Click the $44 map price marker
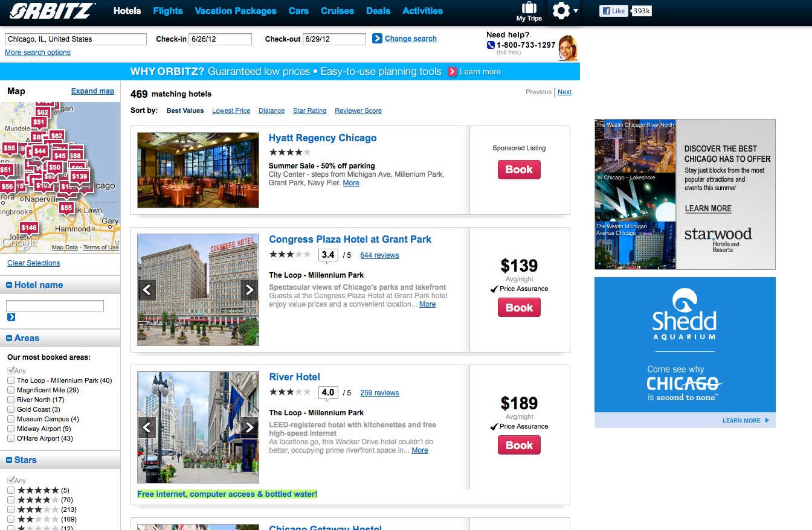 [40, 152]
